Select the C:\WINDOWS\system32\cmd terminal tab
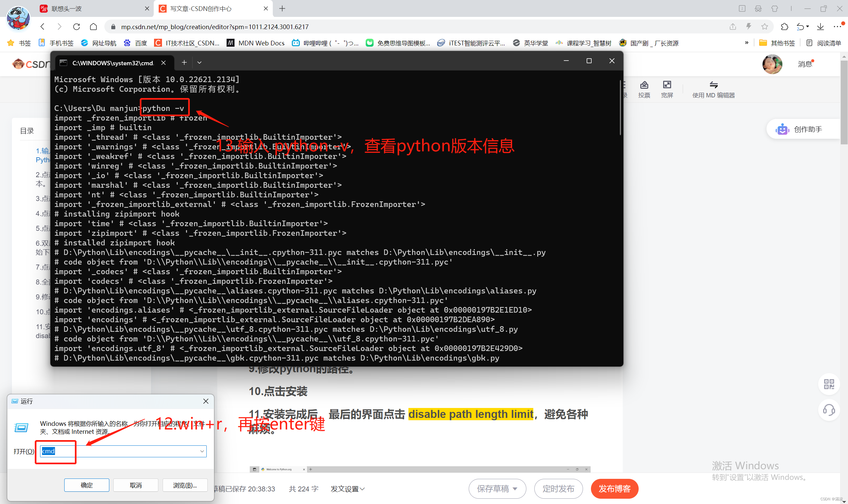Screen dimensions: 848x504 (x=112, y=63)
